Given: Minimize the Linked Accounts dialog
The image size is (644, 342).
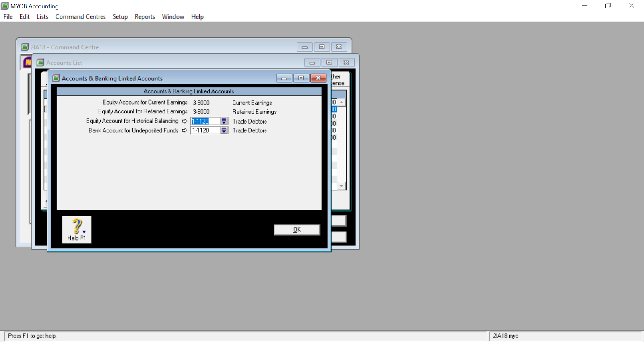Looking at the screenshot, I should (x=284, y=78).
